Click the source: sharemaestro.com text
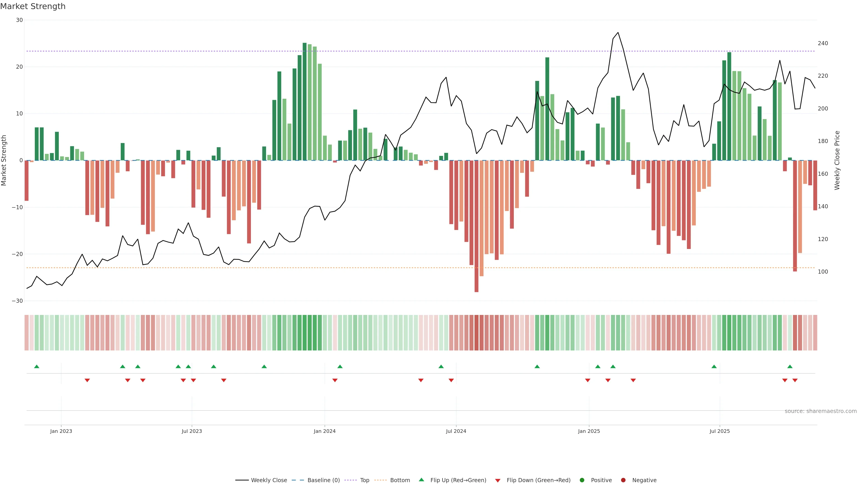 coord(821,411)
